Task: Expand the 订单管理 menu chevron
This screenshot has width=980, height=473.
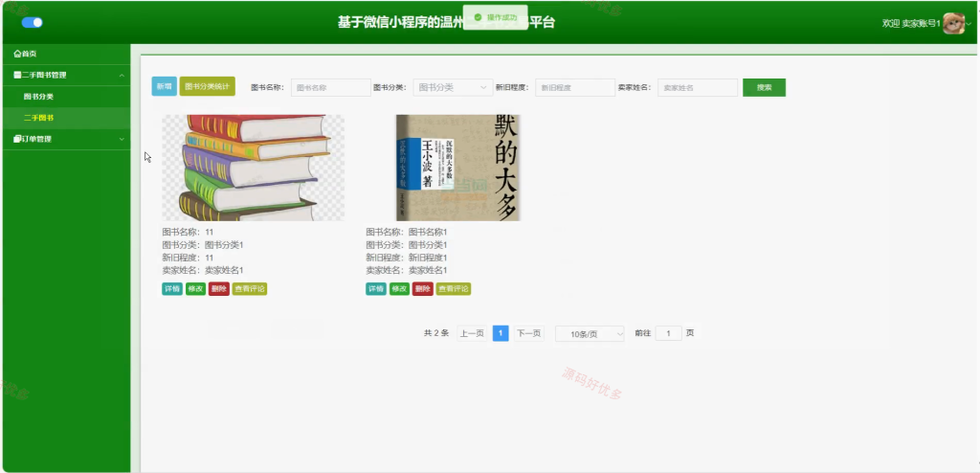Action: coord(122,139)
